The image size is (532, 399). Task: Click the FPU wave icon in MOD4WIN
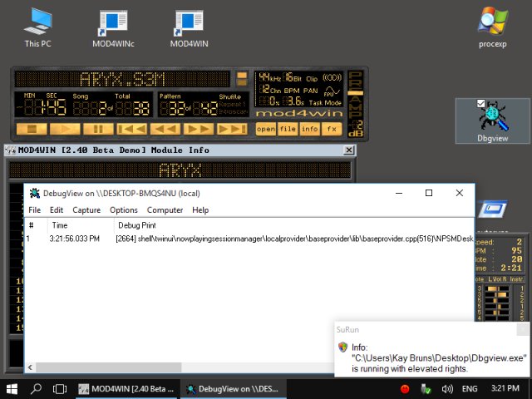[332, 91]
